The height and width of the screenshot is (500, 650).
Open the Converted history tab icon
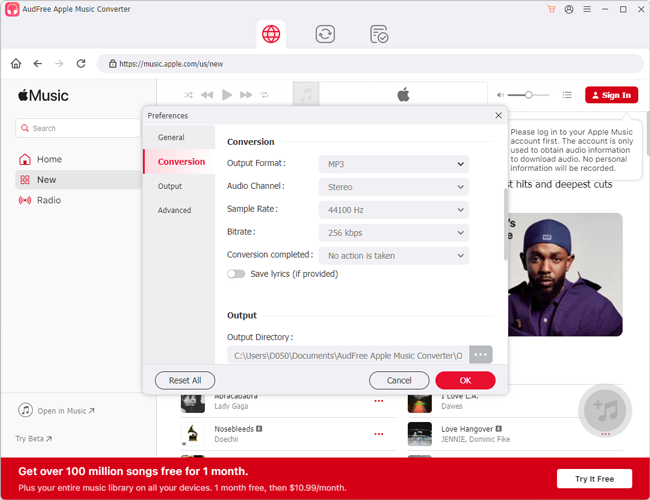379,34
